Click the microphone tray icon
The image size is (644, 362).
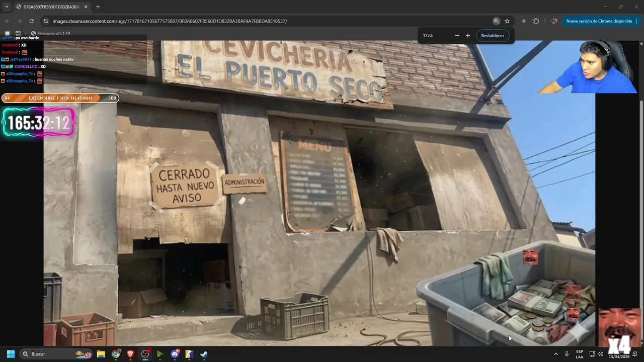tap(567, 354)
